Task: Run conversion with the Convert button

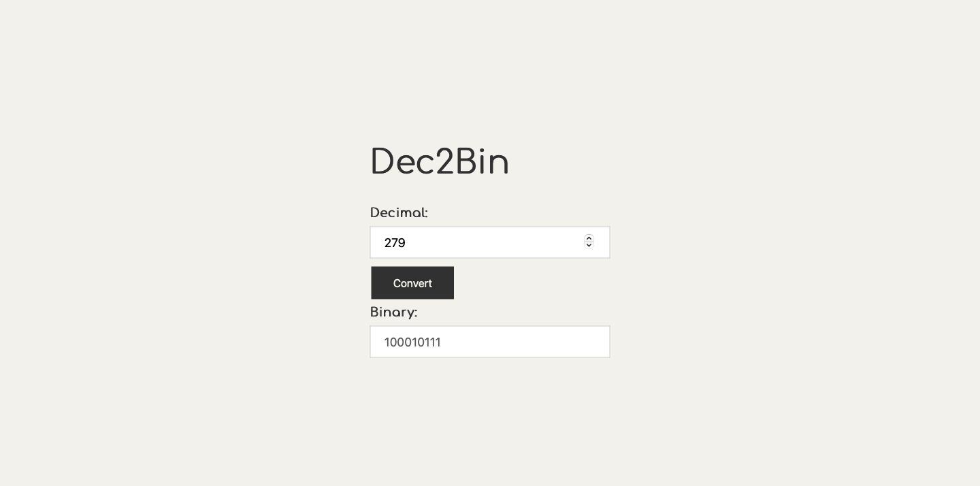Action: click(x=412, y=282)
